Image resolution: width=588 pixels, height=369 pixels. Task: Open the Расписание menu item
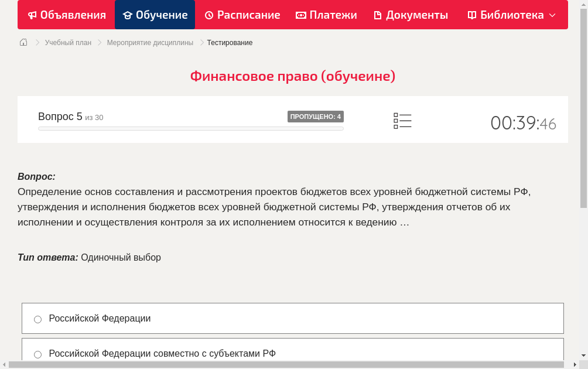pos(242,15)
